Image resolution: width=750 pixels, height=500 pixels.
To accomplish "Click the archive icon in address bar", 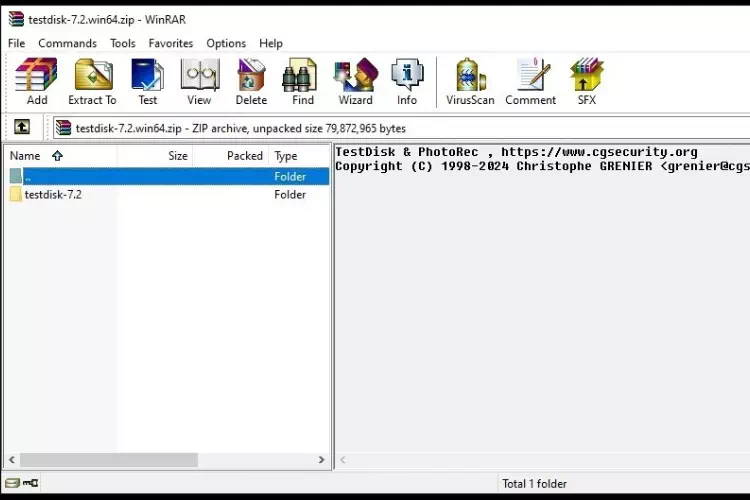I will [x=63, y=128].
